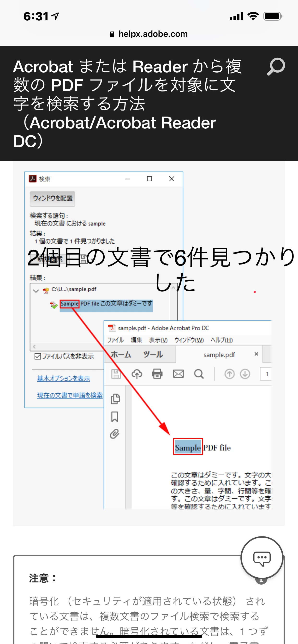Screen dimensions: 298x644
Task: Open the ウィンドウ(W) menu
Action: coord(189,340)
